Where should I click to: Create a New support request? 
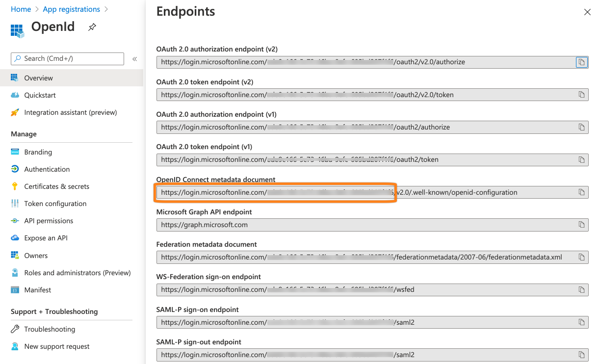click(x=56, y=346)
